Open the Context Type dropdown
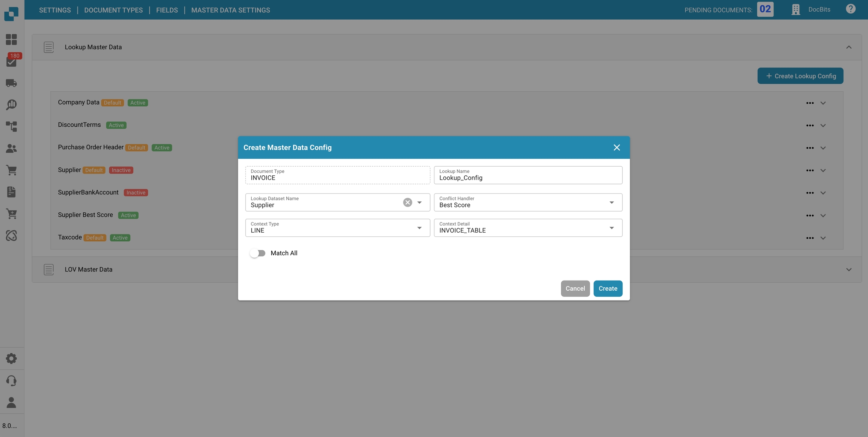Screen dimensions: 868x437 coord(419,228)
